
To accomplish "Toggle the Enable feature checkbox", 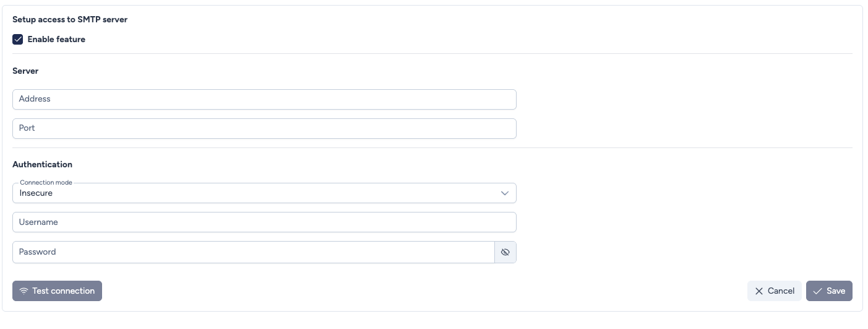I will [x=18, y=40].
